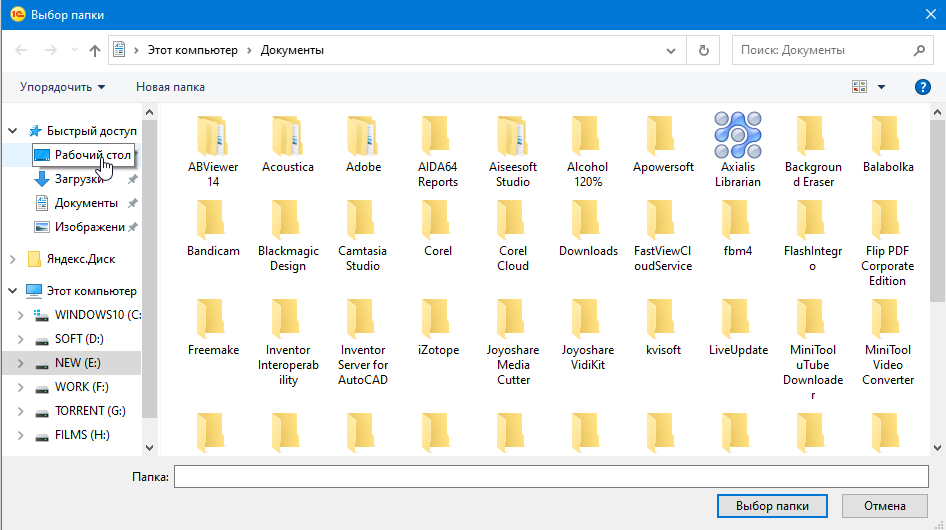Open the FastViewCloudService folder
Image resolution: width=946 pixels, height=530 pixels.
pos(662,237)
